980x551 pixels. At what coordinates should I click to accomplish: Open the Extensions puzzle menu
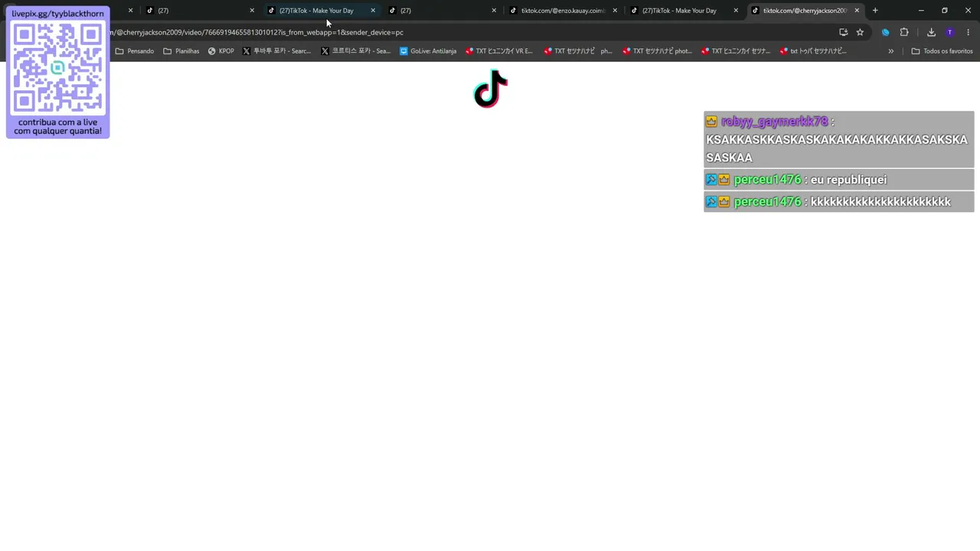coord(904,32)
